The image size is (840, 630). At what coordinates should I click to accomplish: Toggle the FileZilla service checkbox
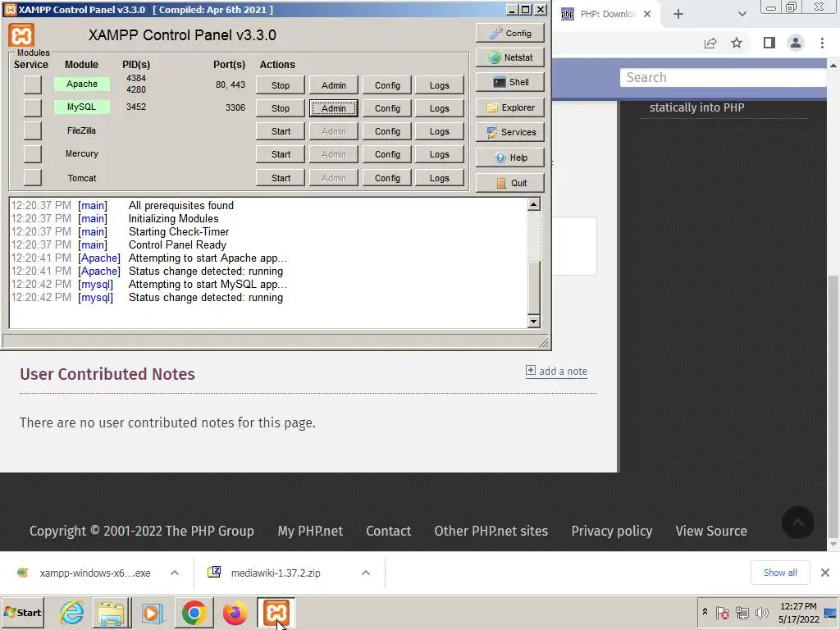click(32, 130)
